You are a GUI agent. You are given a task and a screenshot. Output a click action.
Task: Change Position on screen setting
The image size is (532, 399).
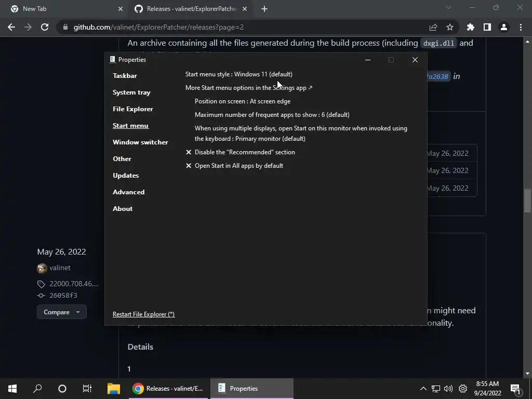pos(243,101)
